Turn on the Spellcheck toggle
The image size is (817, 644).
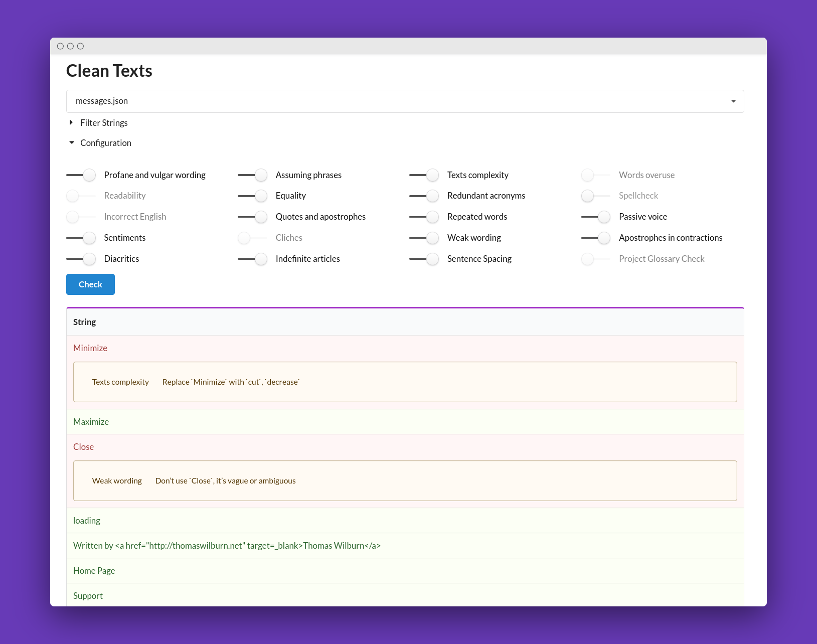pyautogui.click(x=595, y=196)
